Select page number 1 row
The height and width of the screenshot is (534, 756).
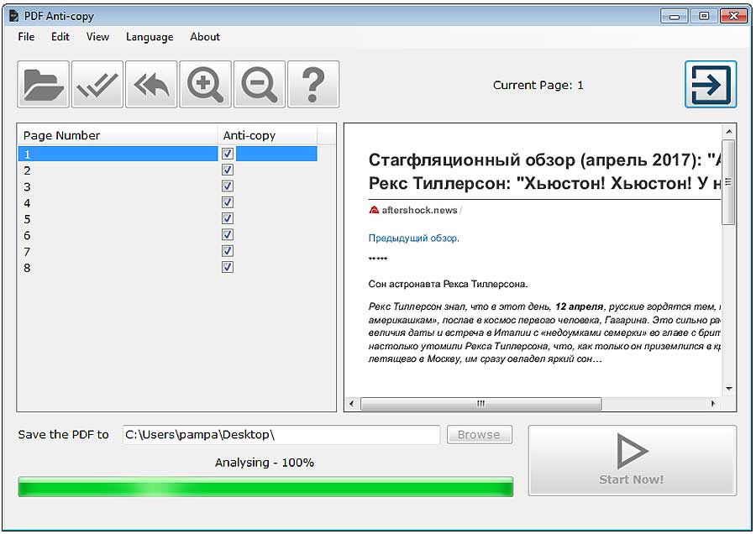pos(167,154)
